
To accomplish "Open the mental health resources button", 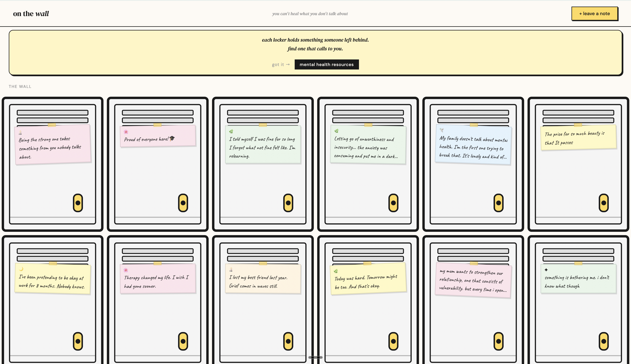I will 327,65.
